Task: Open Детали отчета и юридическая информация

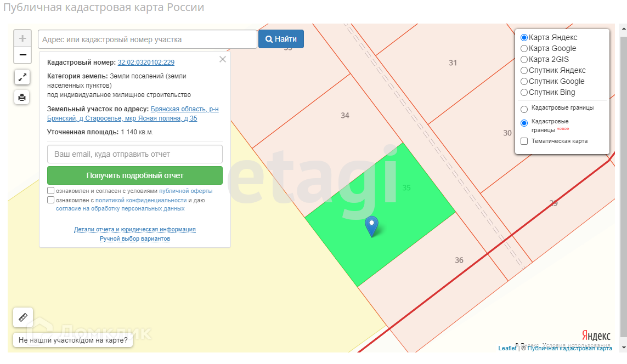Action: tap(135, 229)
